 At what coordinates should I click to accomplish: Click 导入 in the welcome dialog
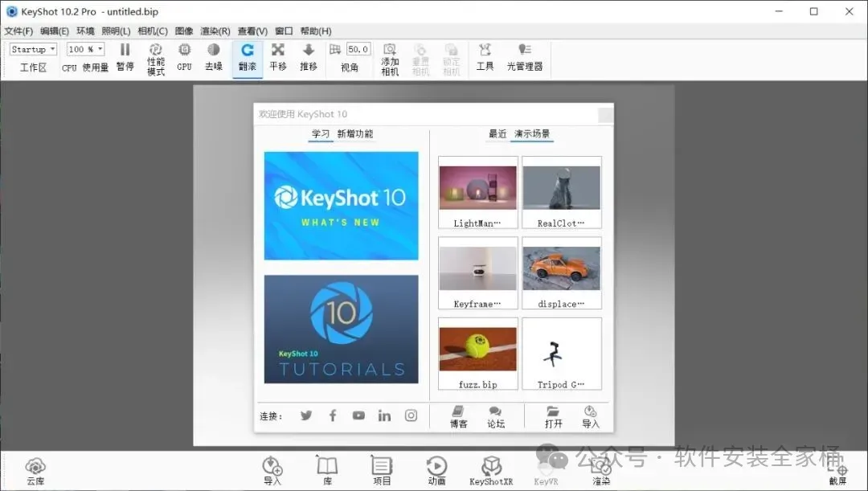590,417
